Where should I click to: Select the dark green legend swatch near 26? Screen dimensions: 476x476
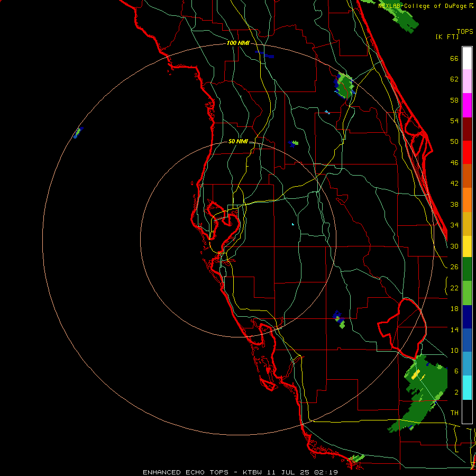(467, 269)
